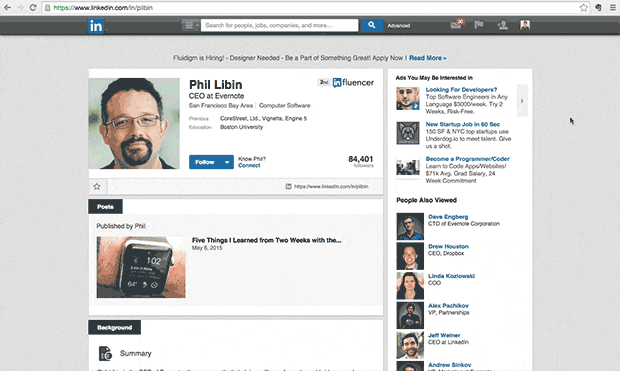620x371 pixels.
Task: Click the LinkedIn logo to go home
Action: point(96,26)
